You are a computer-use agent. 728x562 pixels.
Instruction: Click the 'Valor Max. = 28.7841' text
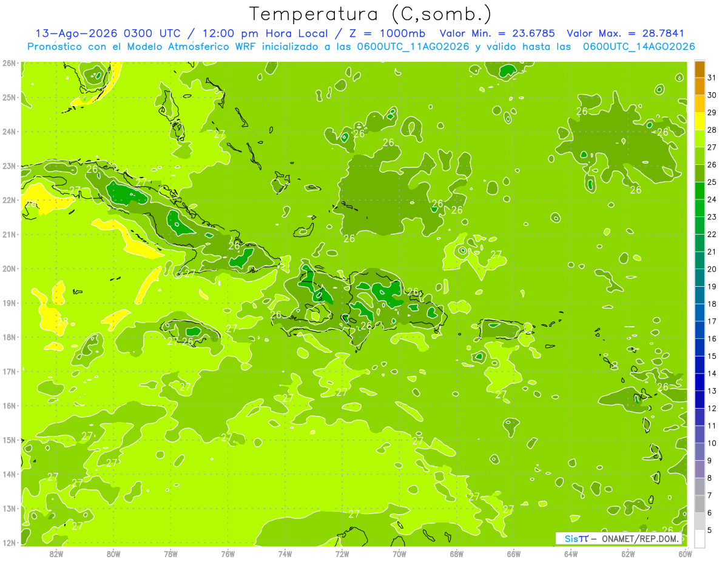click(626, 33)
